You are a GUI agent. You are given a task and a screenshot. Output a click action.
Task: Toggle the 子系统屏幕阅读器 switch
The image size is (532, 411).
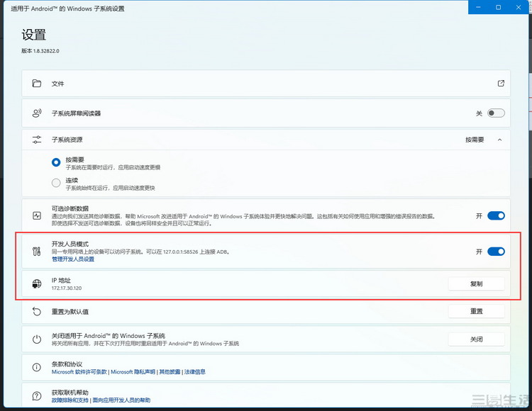[496, 113]
